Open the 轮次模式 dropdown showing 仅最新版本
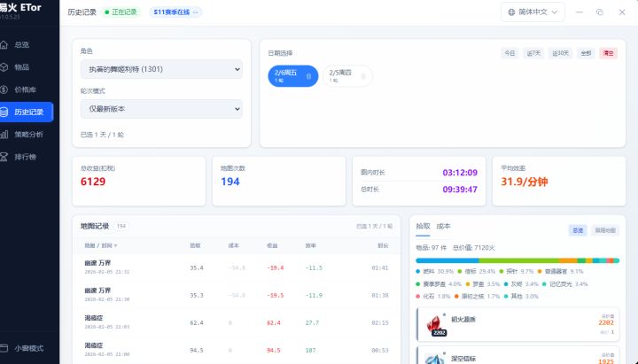The image size is (638, 364). pyautogui.click(x=161, y=109)
